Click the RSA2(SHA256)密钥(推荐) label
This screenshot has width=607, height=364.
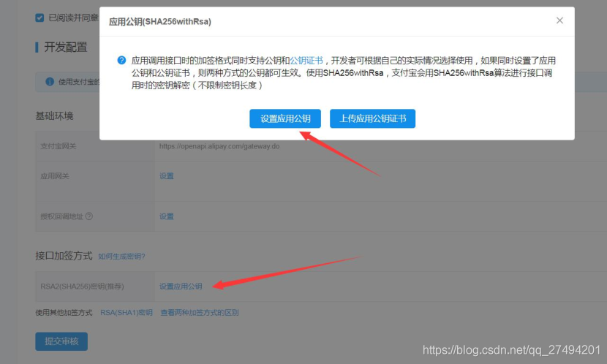[82, 287]
